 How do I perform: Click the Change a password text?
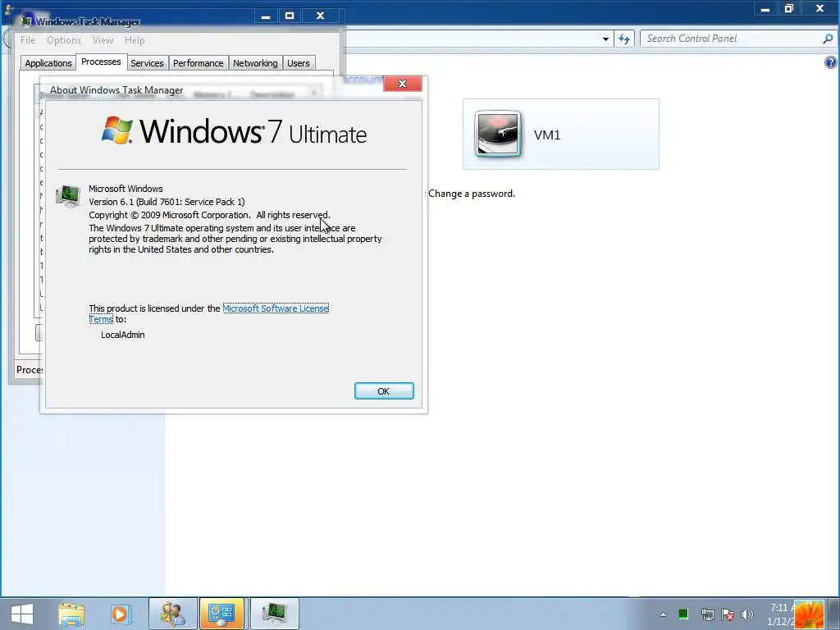472,194
